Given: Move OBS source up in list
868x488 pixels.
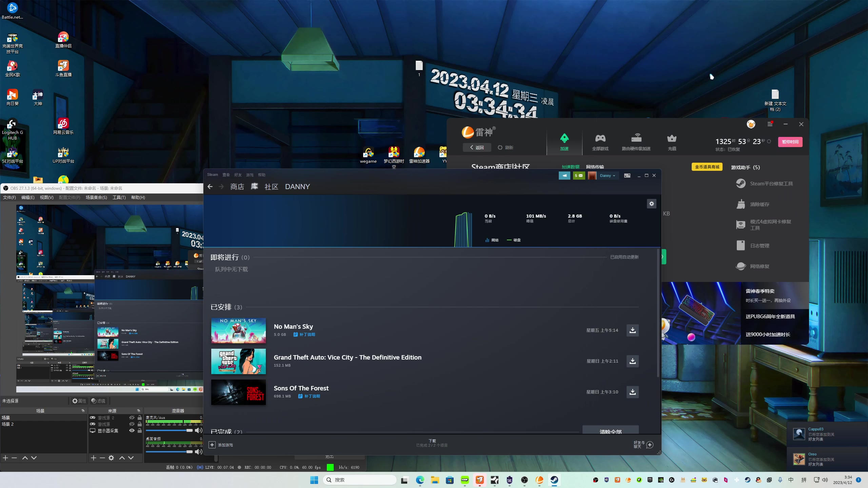Looking at the screenshot, I should tap(122, 458).
